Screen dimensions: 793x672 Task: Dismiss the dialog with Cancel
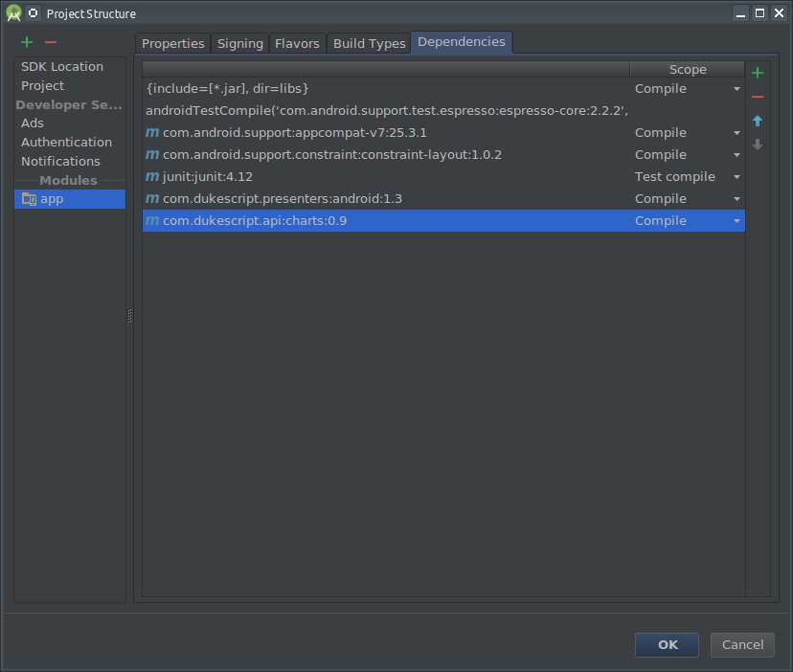[742, 644]
